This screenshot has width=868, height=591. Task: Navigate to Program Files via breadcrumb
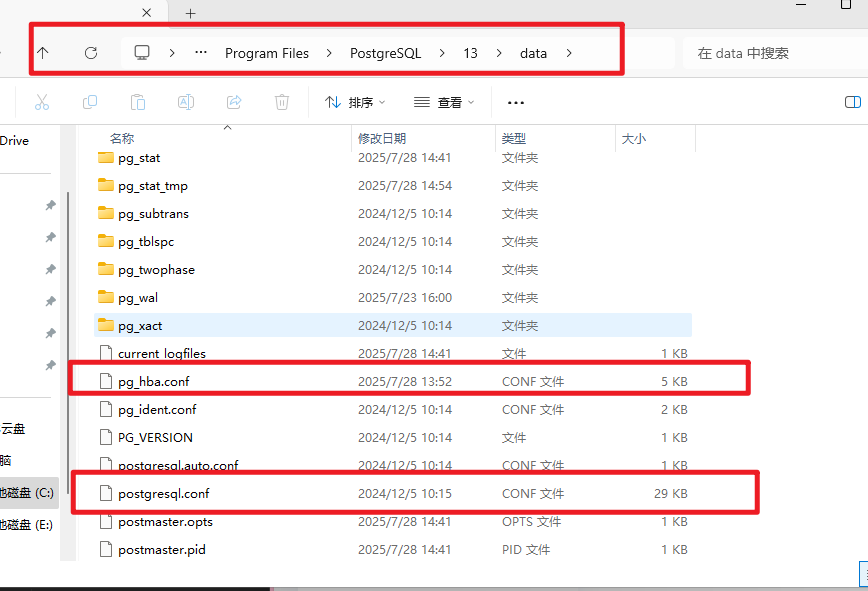click(x=266, y=53)
